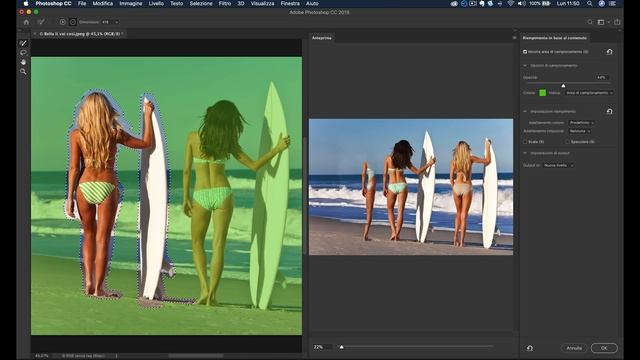Open the Filtro menu
This screenshot has height=360, width=640.
tap(225, 3)
